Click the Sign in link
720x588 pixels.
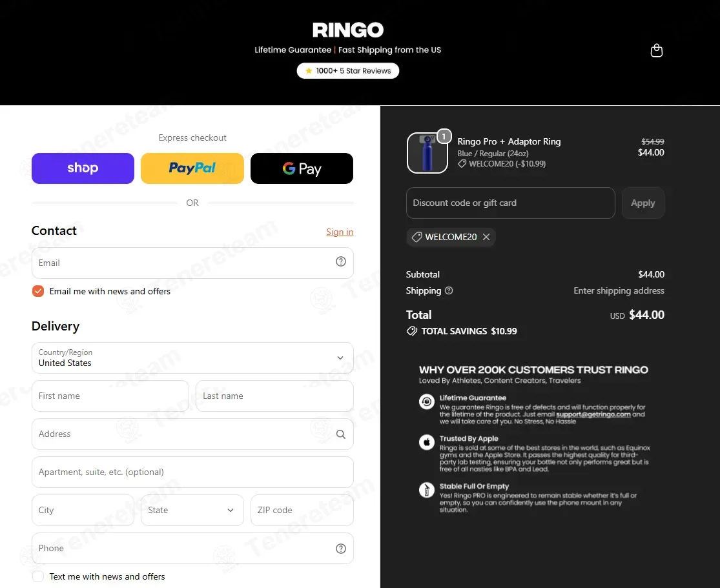coord(340,232)
